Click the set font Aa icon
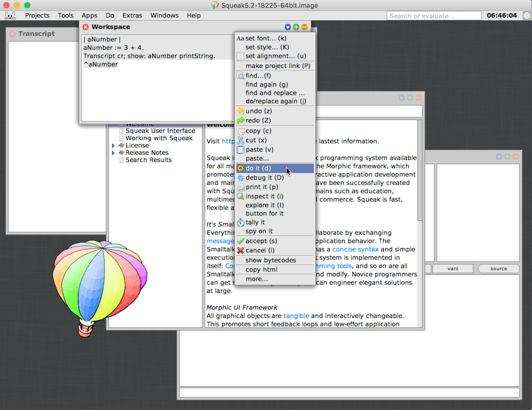This screenshot has width=532, height=410. [240, 38]
